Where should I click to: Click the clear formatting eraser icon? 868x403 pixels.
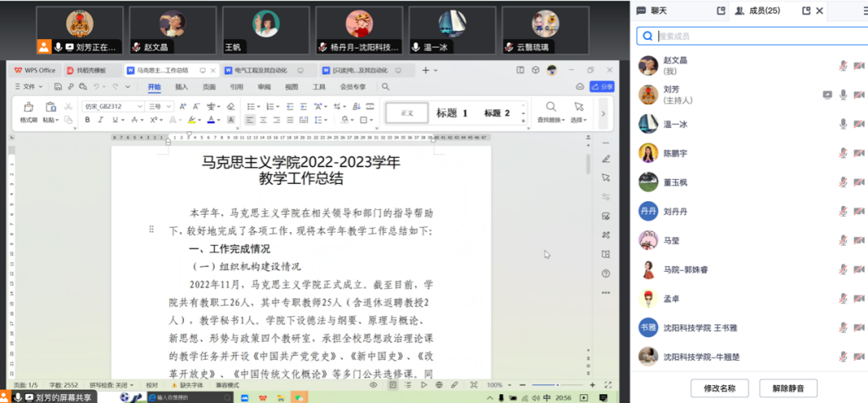pos(231,106)
